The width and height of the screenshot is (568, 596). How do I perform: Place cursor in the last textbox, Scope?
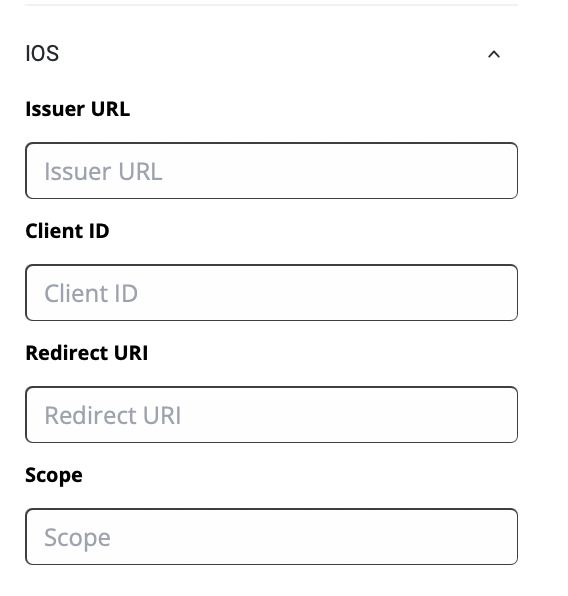271,537
